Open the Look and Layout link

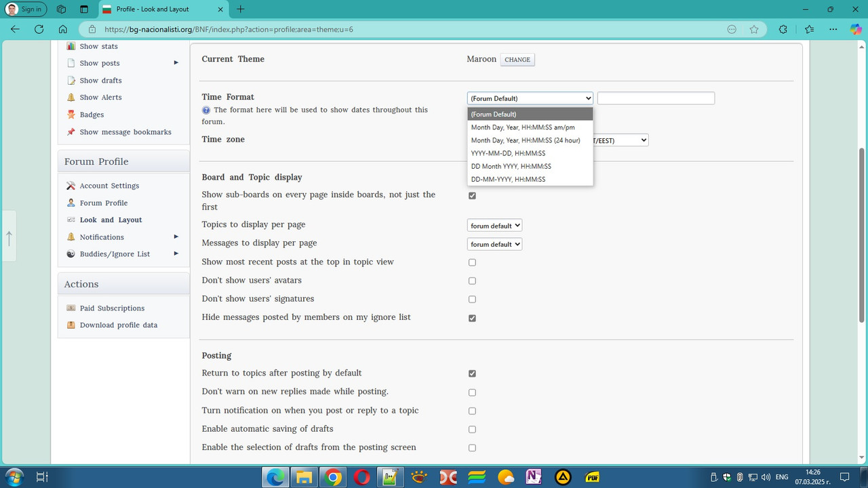pos(111,220)
